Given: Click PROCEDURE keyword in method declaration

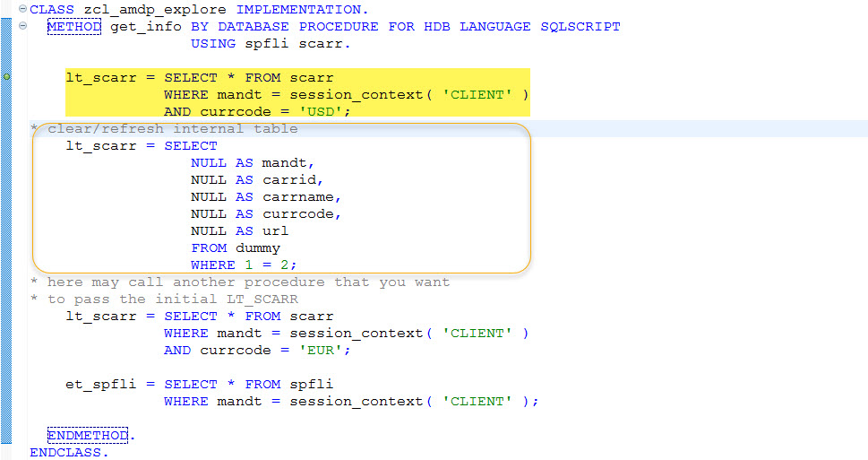Looking at the screenshot, I should (339, 27).
